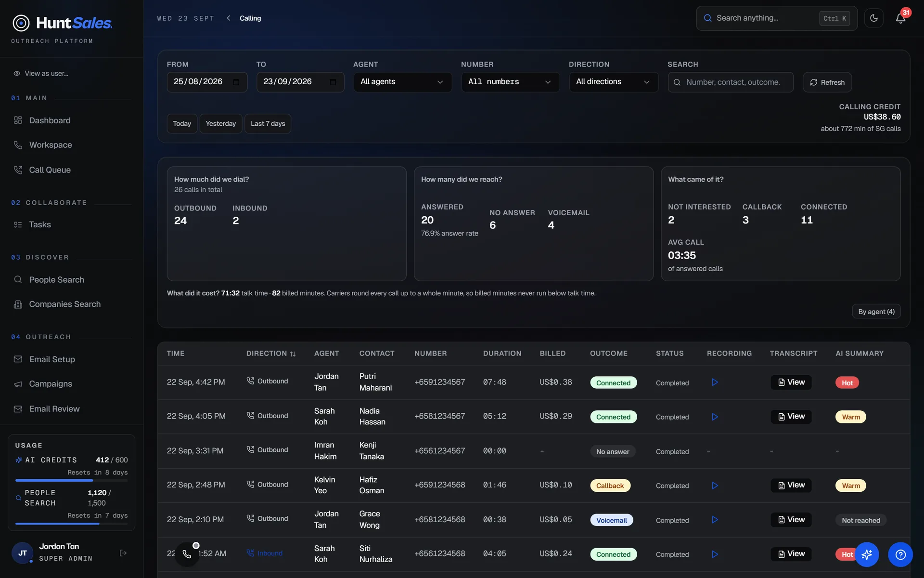Screen dimensions: 924x578
Task: Expand the All directions dropdown
Action: click(x=614, y=82)
